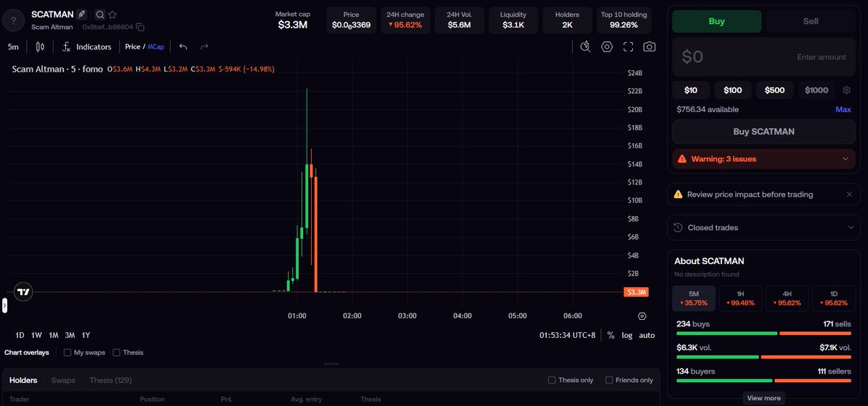This screenshot has width=868, height=406.
Task: Select the Buy tab
Action: point(717,21)
